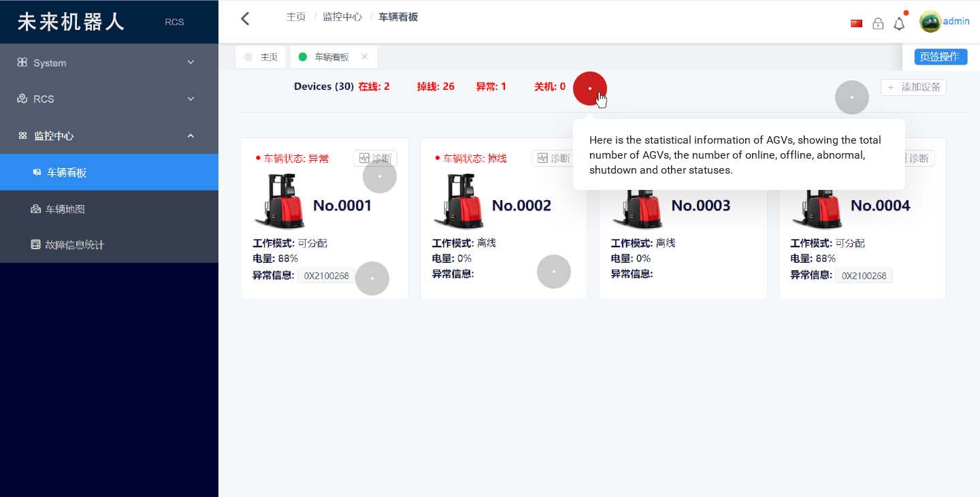Viewport: 980px width, 497px height.
Task: Expand the RCS sidebar menu
Action: [x=109, y=99]
